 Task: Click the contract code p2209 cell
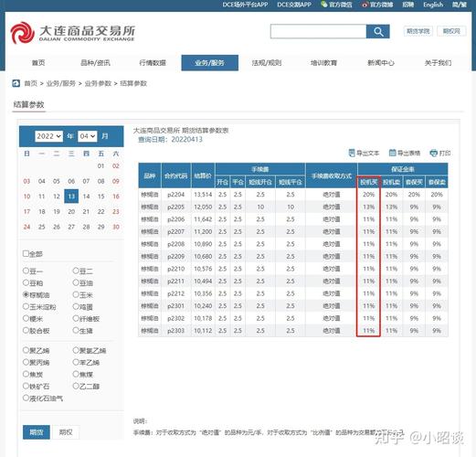click(176, 256)
